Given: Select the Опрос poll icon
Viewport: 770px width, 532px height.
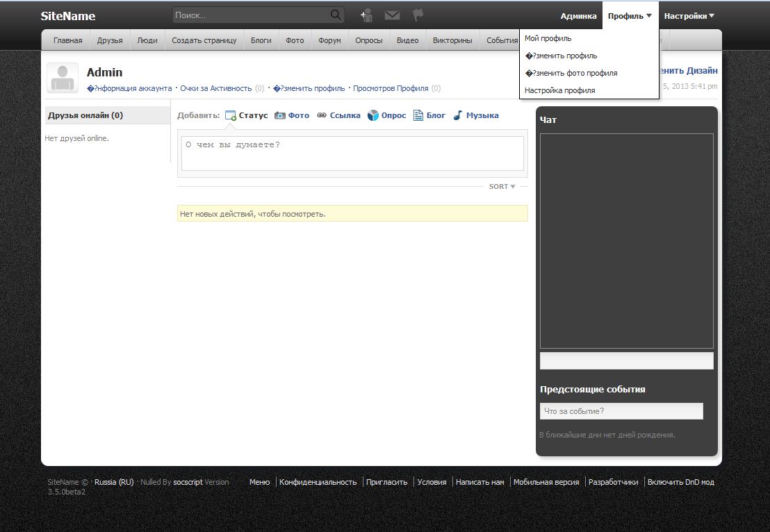Looking at the screenshot, I should [373, 115].
